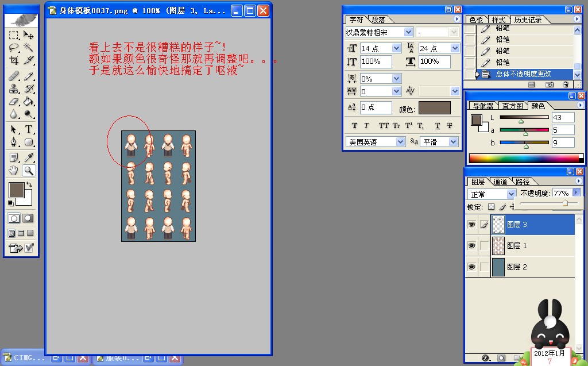This screenshot has width=588, height=366.
Task: Apply all caps text style
Action: [384, 126]
